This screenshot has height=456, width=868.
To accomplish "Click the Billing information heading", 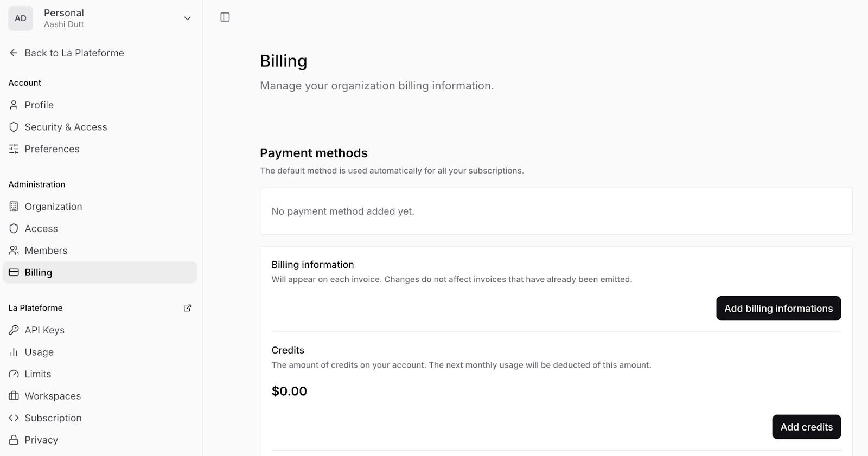I will click(312, 265).
